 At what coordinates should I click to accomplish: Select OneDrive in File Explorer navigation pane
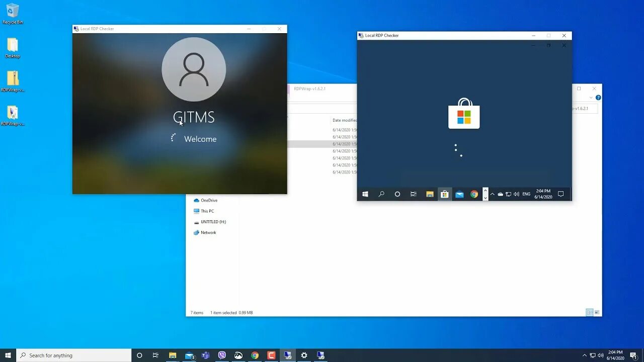click(x=206, y=200)
